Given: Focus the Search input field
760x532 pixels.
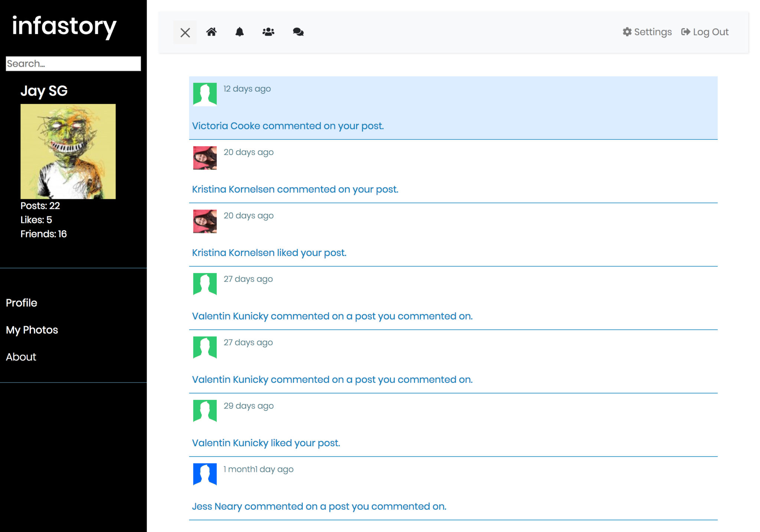Looking at the screenshot, I should coord(73,63).
